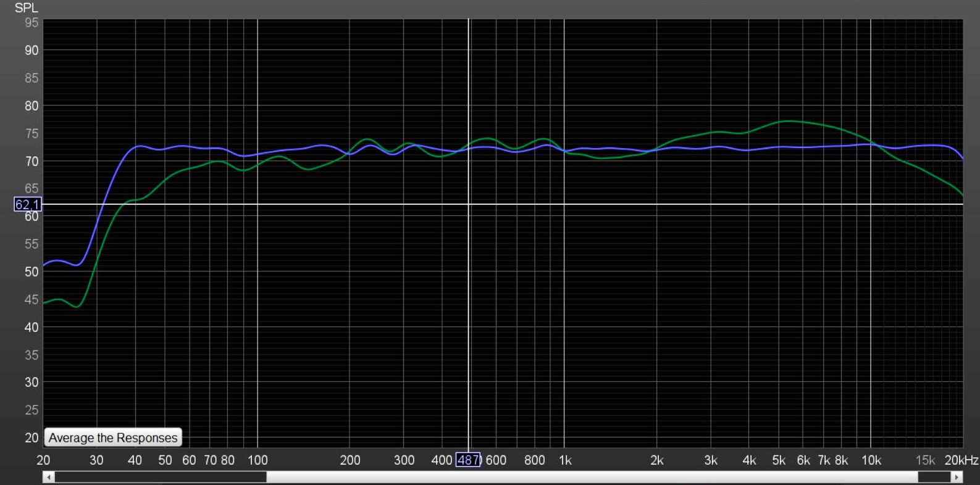Click the horizontal scrollbar right arrow
Screen dimensions: 980x485
coord(957,477)
